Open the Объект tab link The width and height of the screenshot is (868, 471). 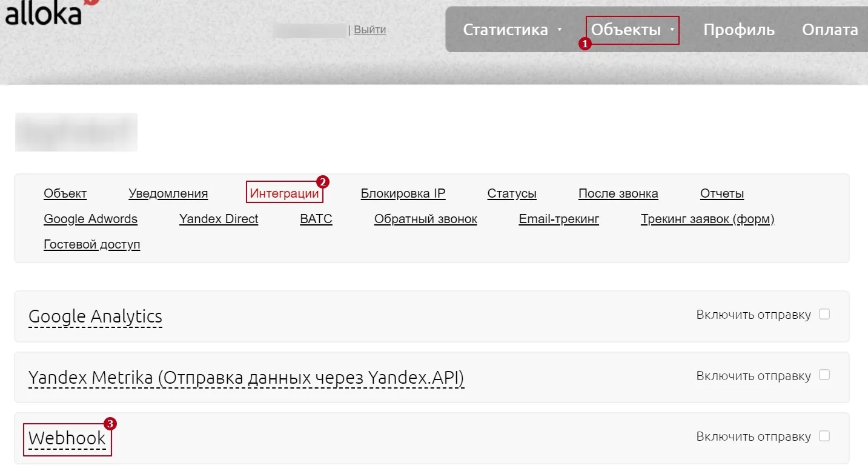(65, 193)
